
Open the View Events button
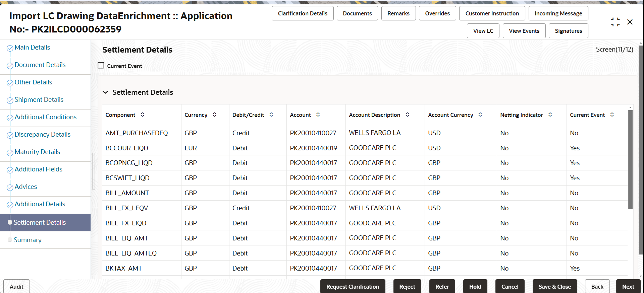coord(524,31)
